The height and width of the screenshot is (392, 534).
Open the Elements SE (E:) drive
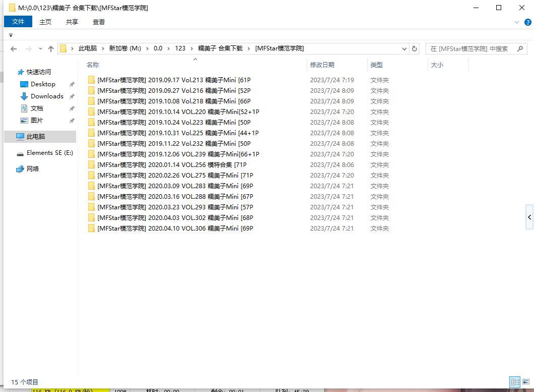point(49,153)
